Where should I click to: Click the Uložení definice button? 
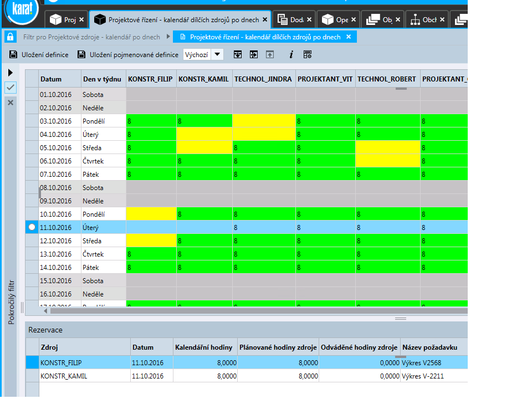pos(39,54)
